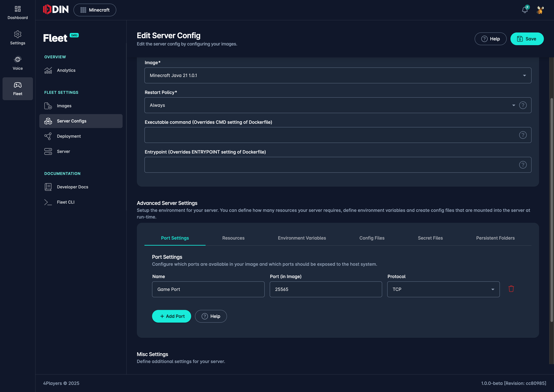Click the Developer Docs book icon
The height and width of the screenshot is (392, 554).
coord(48,187)
